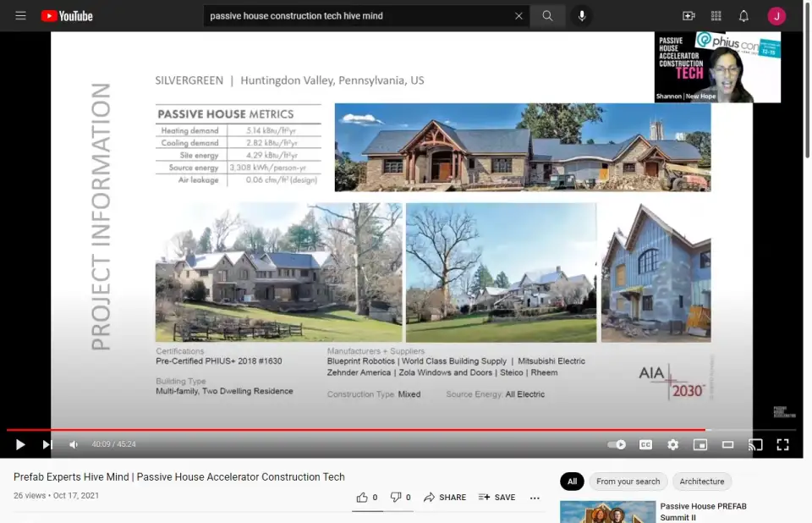This screenshot has width=812, height=523.
Task: Skip to the next video
Action: 47,444
